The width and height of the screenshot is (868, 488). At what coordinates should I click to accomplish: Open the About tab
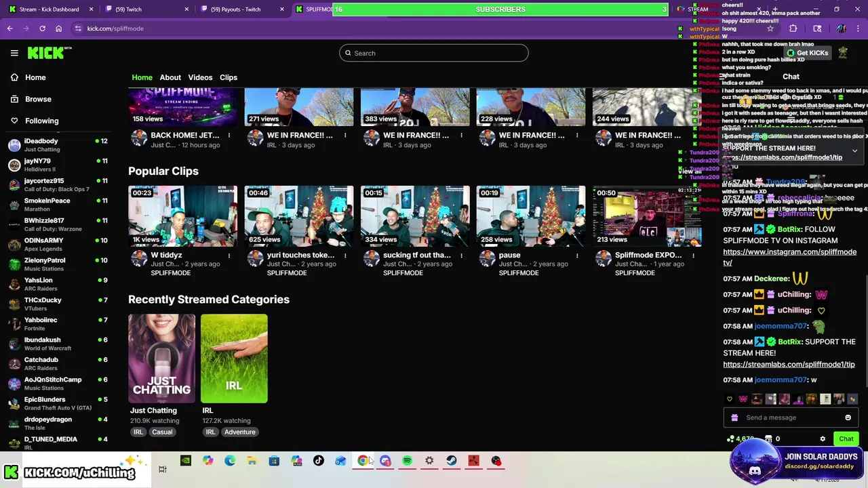(170, 77)
